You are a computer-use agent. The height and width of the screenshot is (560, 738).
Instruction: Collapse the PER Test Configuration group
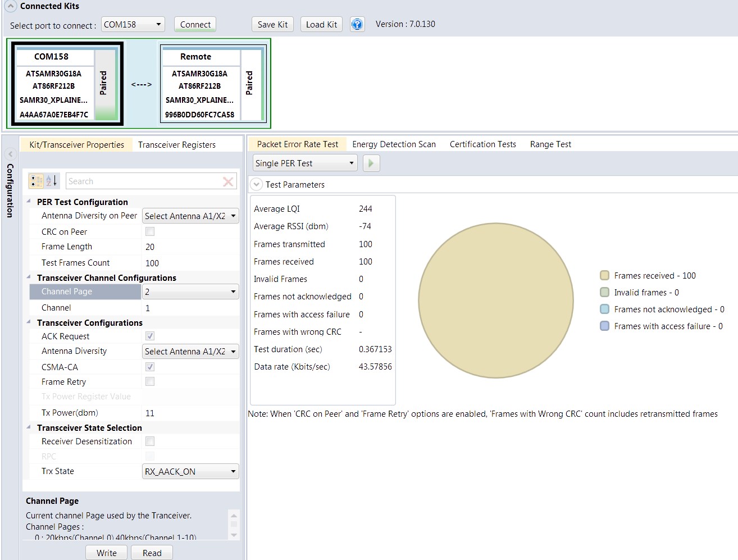[29, 201]
